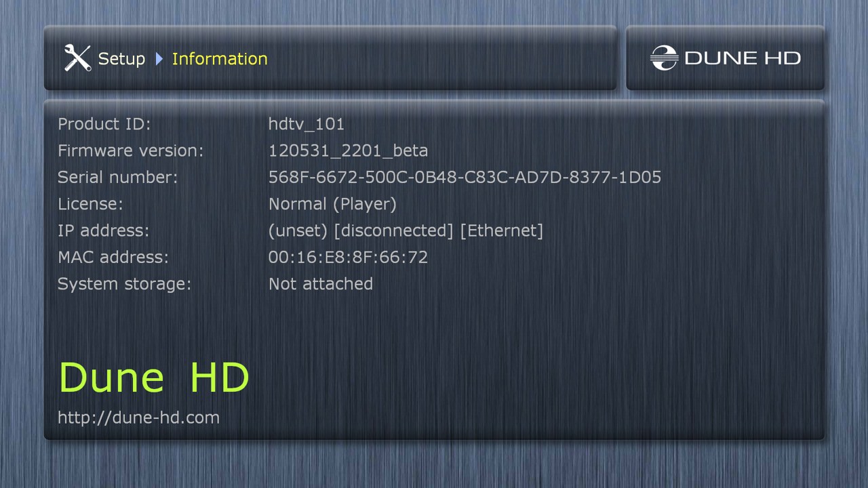This screenshot has height=488, width=868.
Task: Select the IP address status text
Action: [406, 230]
